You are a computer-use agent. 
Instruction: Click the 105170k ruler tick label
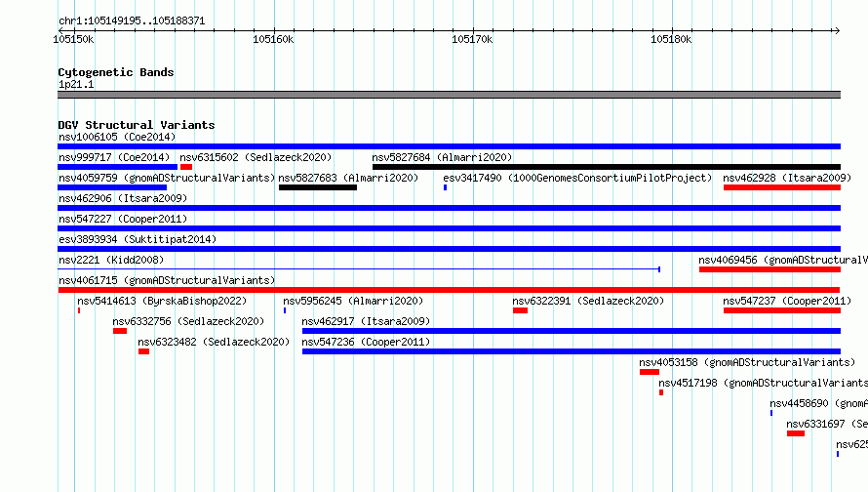tap(472, 39)
